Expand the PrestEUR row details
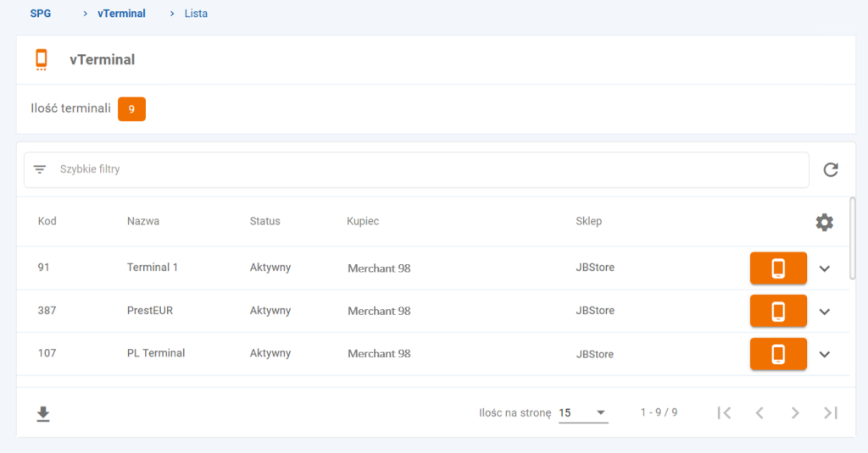The height and width of the screenshot is (453, 868). (x=825, y=311)
